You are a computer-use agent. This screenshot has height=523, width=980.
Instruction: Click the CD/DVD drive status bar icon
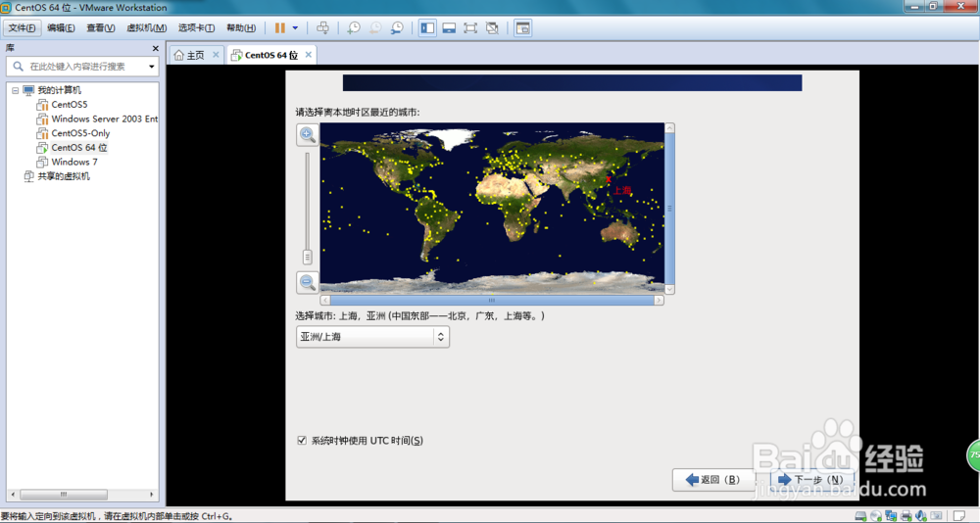(876, 516)
